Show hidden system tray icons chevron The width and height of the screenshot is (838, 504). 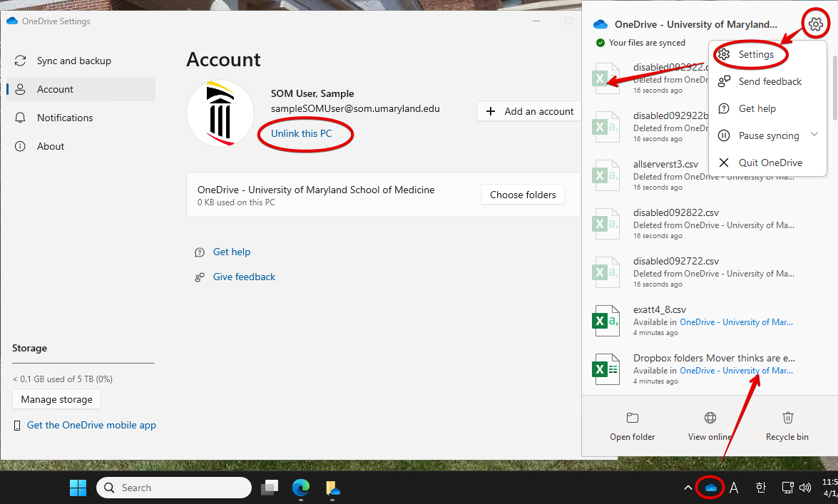click(688, 488)
